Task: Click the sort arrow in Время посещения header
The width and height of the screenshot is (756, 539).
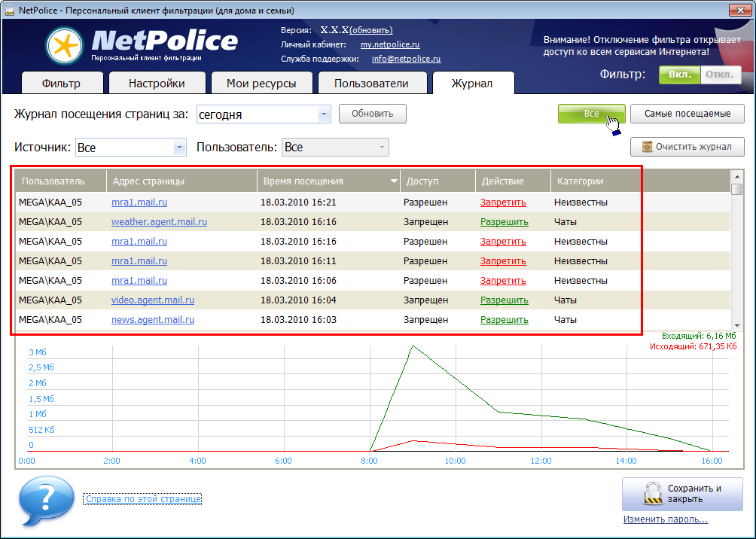Action: [394, 181]
